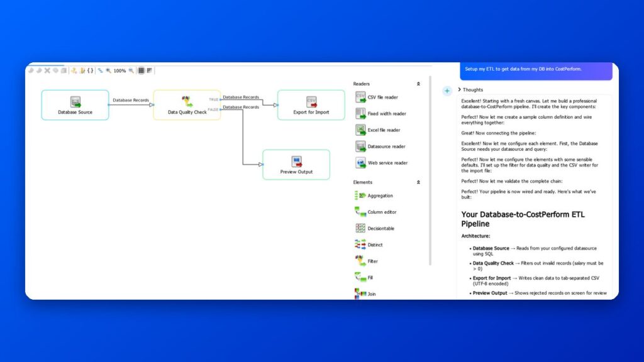Click the 'Preview Output' node label

[x=297, y=172]
